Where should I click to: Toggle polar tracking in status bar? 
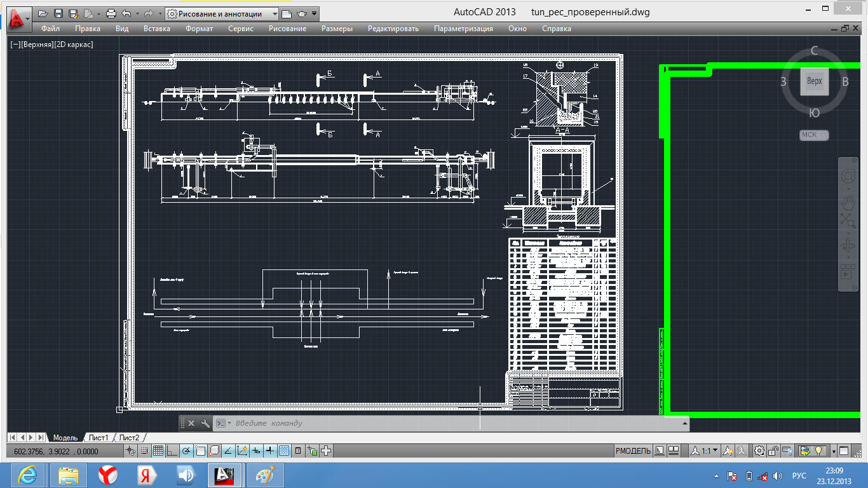coord(186,451)
